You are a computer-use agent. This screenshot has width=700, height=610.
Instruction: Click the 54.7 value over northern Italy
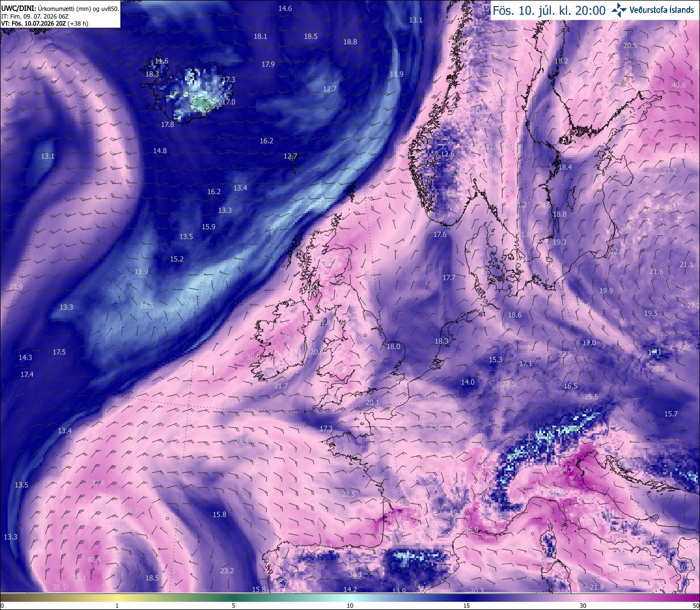[567, 470]
